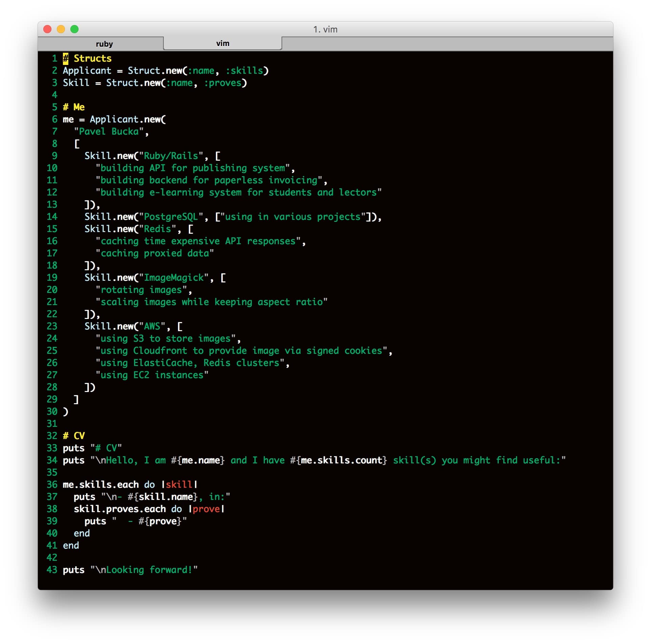Viewport: 651px width, 644px height.
Task: Click the '# CV' comment on line 32
Action: coord(74,436)
